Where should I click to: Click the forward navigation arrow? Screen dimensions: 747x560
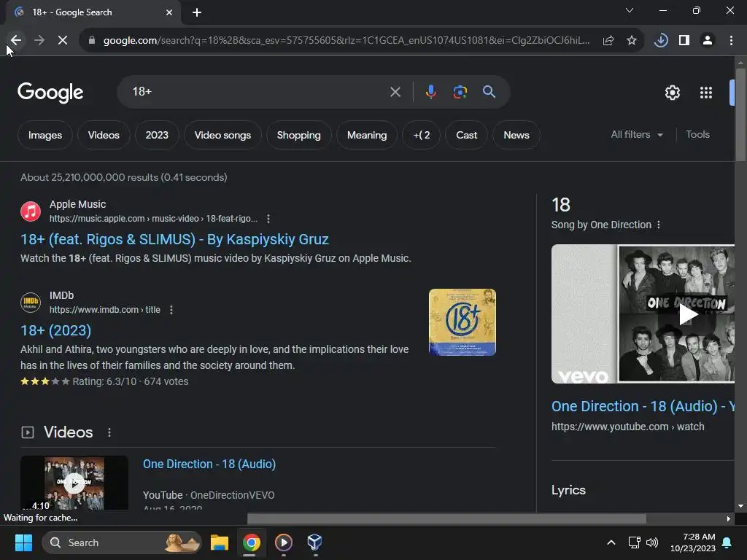coord(39,41)
